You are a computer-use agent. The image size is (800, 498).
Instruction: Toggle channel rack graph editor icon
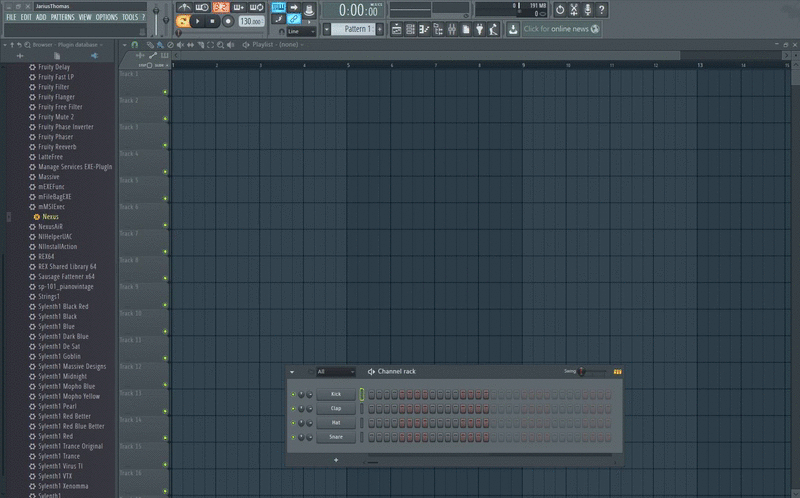pos(617,371)
